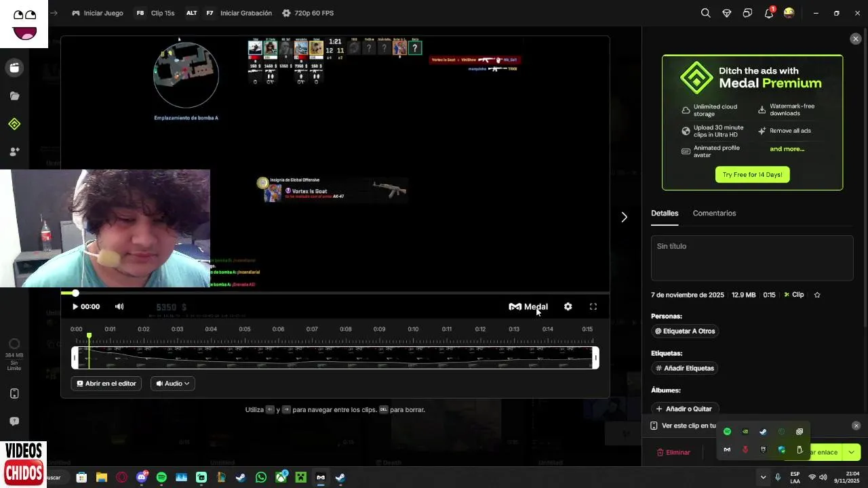Screen dimensions: 868x488
Task: Open Steam icon in the tray popup
Action: pos(763,432)
